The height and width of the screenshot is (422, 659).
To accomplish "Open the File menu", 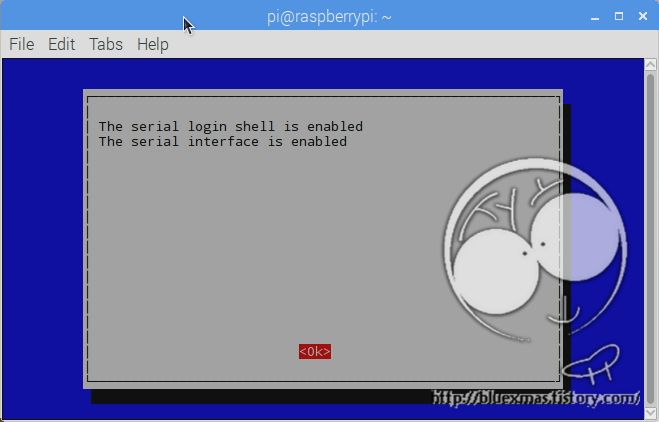I will pyautogui.click(x=21, y=44).
